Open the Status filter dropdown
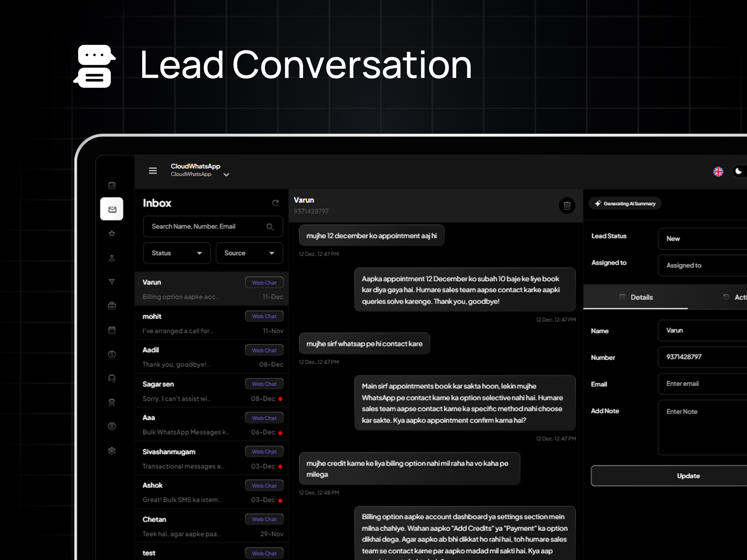Screen dimensions: 747x560 (177, 253)
